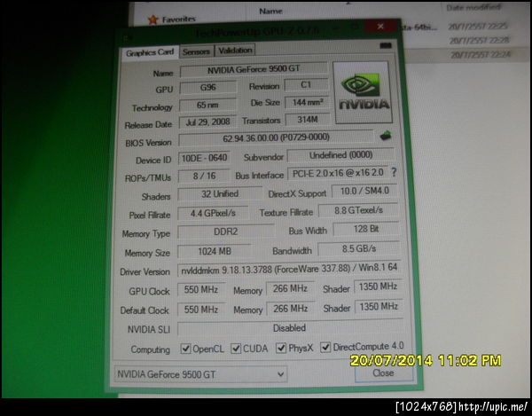Click the camera screenshot icon in GPU-Z
The width and height of the screenshot is (532, 416).
[386, 45]
